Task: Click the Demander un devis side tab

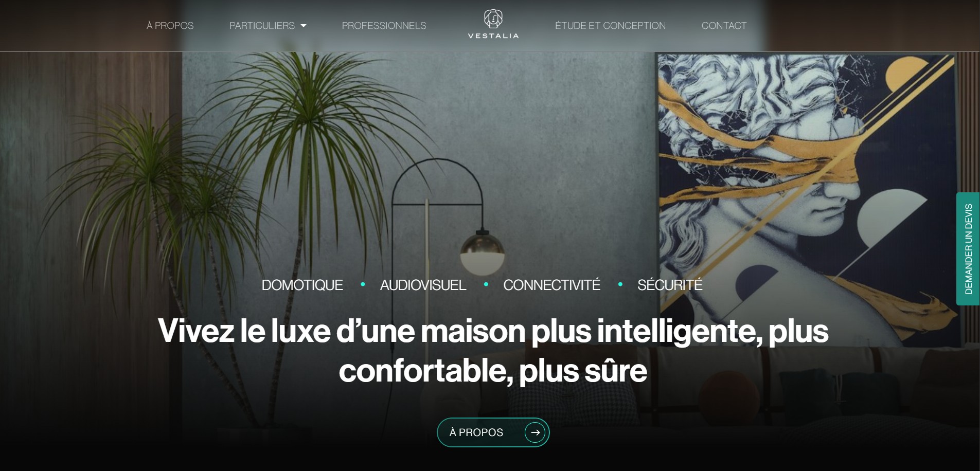Action: click(968, 249)
